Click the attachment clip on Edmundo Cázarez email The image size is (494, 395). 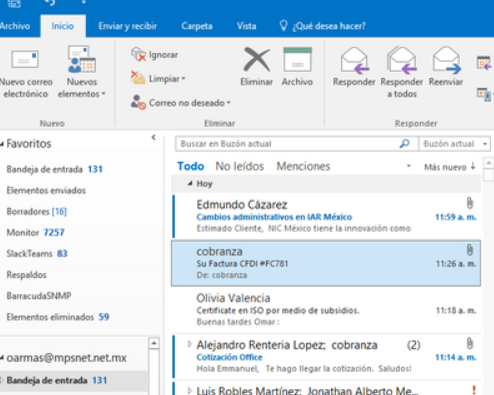[470, 203]
